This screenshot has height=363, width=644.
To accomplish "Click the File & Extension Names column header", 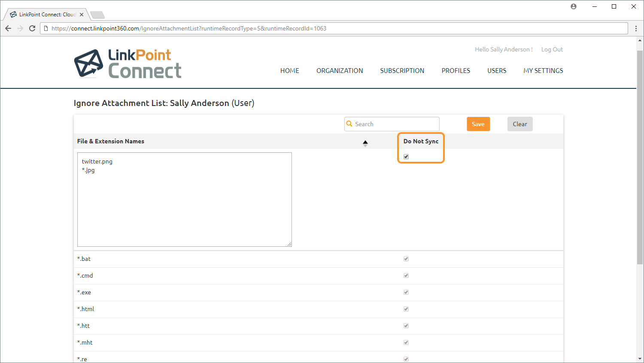I will click(x=111, y=141).
